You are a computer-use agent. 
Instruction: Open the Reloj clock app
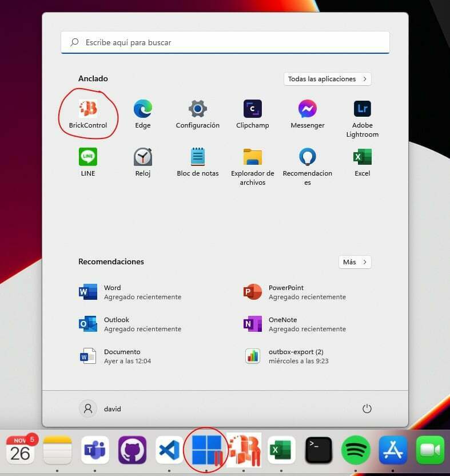142,162
